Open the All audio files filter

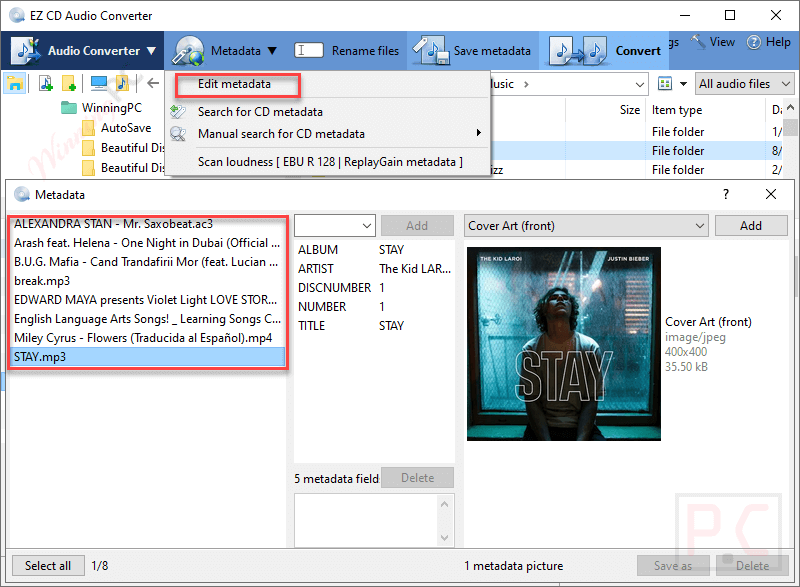coord(744,84)
